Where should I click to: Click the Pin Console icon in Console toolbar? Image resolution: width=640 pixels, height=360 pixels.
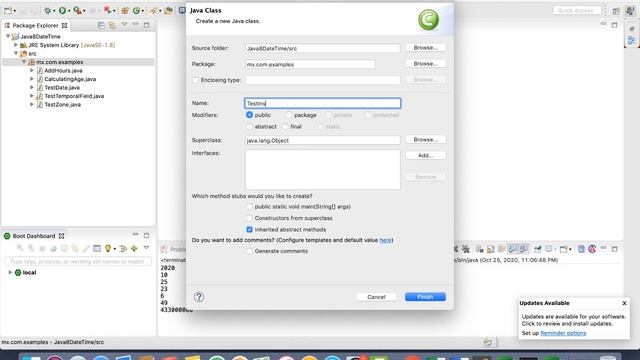pos(538,249)
